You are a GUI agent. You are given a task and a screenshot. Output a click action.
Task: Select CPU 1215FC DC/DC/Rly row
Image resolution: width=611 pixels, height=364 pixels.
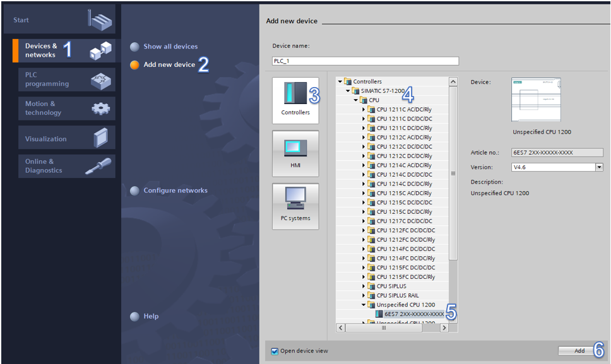point(392,277)
